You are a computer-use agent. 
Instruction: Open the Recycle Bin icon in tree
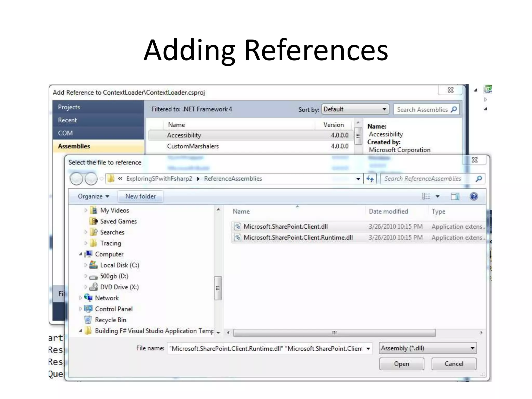tap(88, 320)
